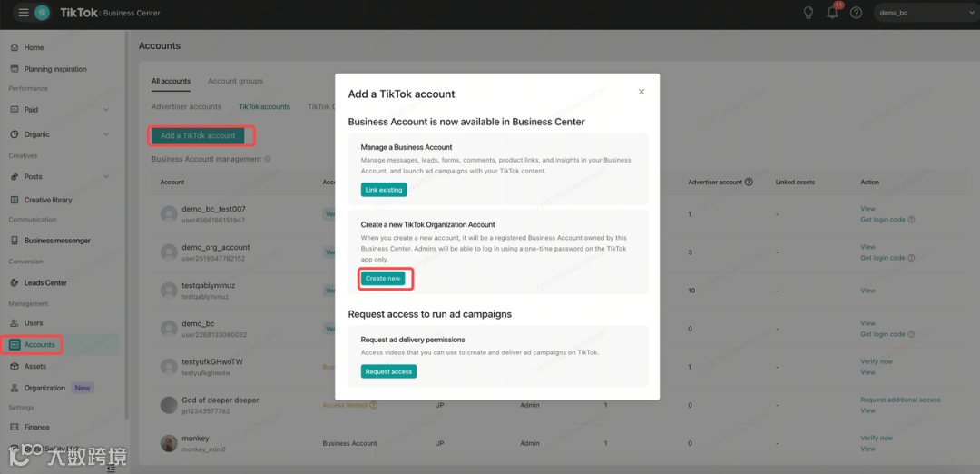Close the Add a TikTok account dialog
This screenshot has width=980, height=474.
(x=642, y=92)
